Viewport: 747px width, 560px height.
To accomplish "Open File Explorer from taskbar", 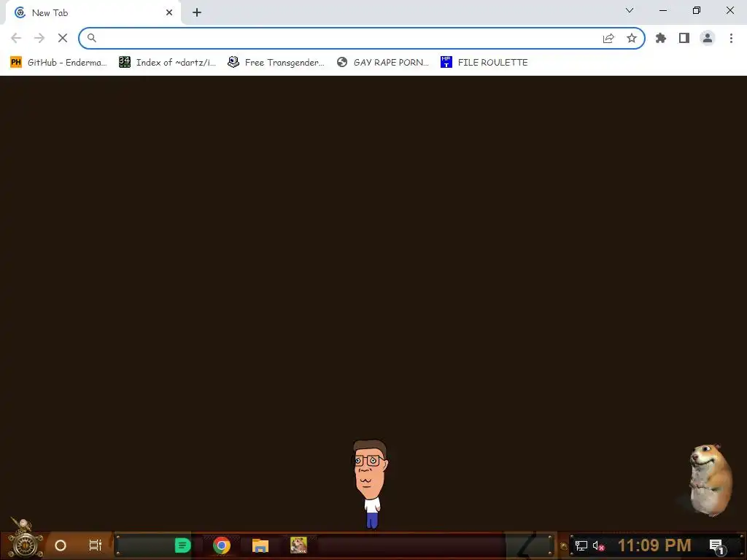I will pyautogui.click(x=260, y=545).
